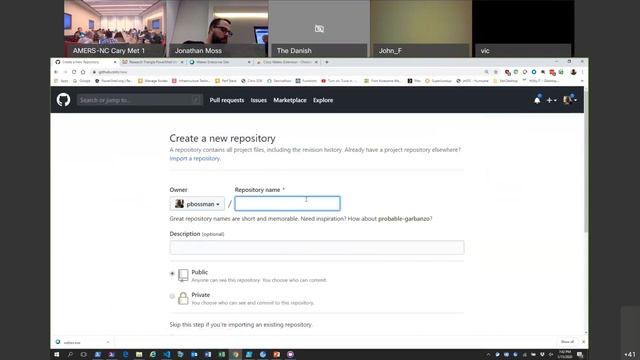Screen dimensions: 640x360
Task: Click into the Repository name field
Action: [x=287, y=203]
